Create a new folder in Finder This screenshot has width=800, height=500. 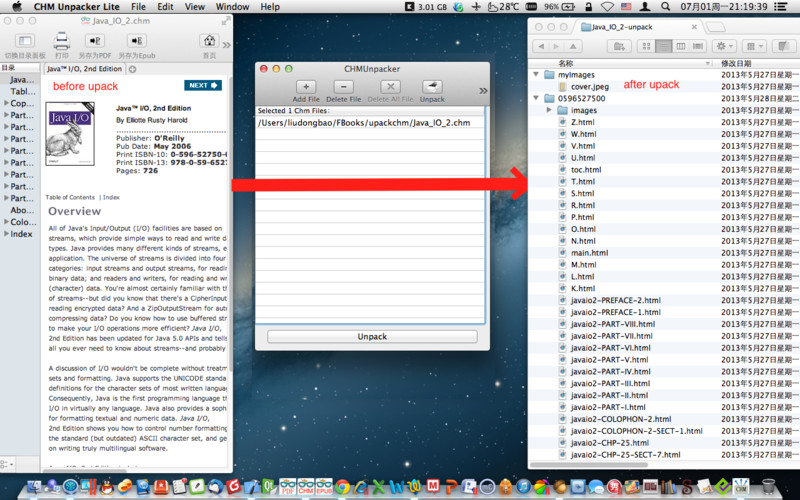(619, 46)
